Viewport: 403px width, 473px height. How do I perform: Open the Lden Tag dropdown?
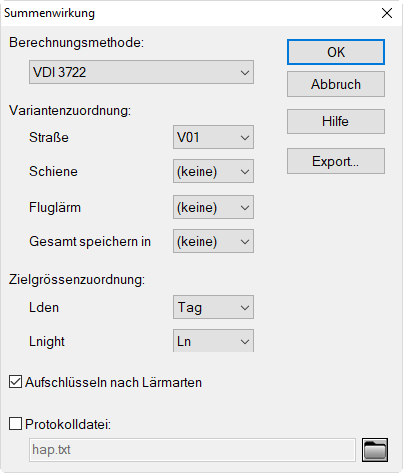[213, 307]
